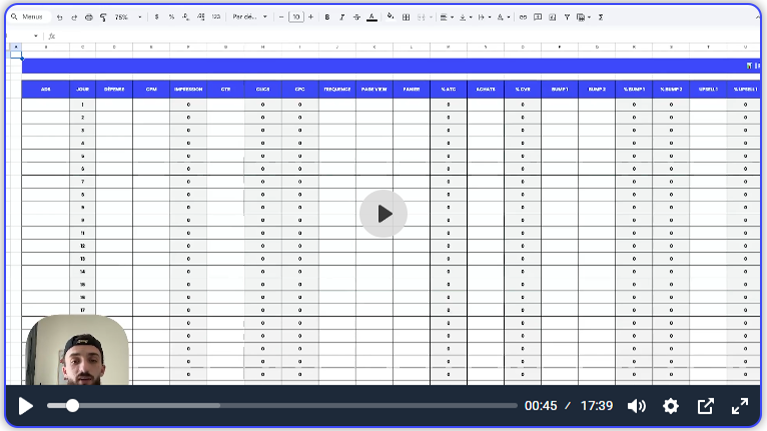Open the video in a new window icon

(705, 406)
